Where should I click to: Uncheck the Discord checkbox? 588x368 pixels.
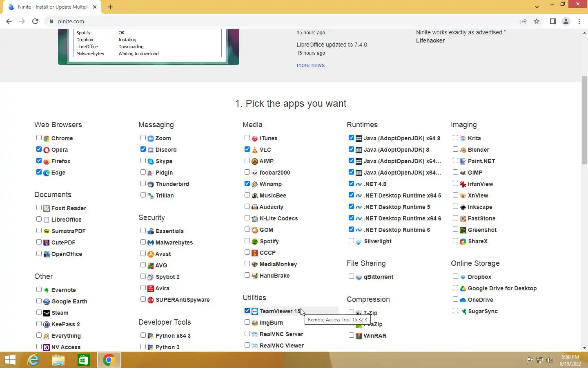pyautogui.click(x=143, y=149)
